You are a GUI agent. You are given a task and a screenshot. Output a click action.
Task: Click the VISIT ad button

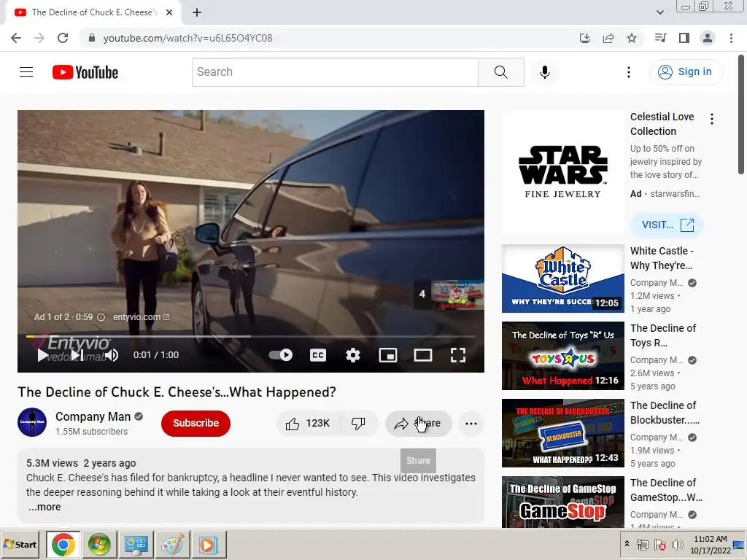pos(667,225)
